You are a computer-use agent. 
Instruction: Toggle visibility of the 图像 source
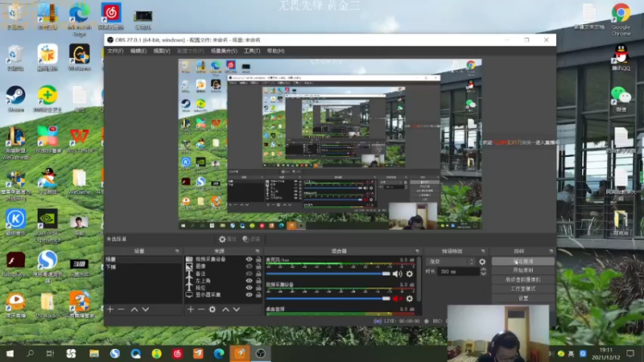pos(249,266)
